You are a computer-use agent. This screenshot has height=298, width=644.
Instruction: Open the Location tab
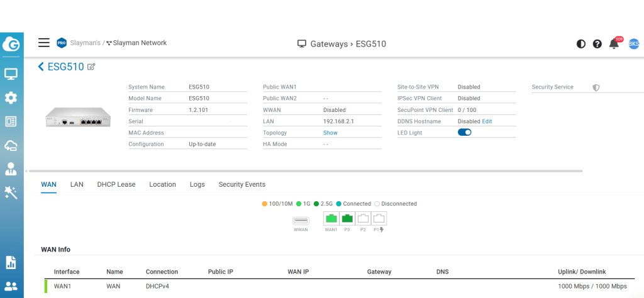pyautogui.click(x=163, y=184)
